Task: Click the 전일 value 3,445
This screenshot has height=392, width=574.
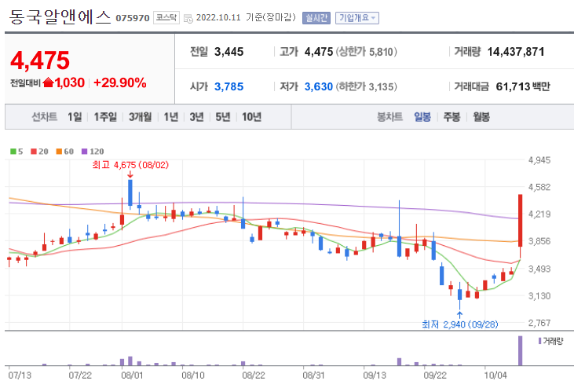Action: pos(229,52)
